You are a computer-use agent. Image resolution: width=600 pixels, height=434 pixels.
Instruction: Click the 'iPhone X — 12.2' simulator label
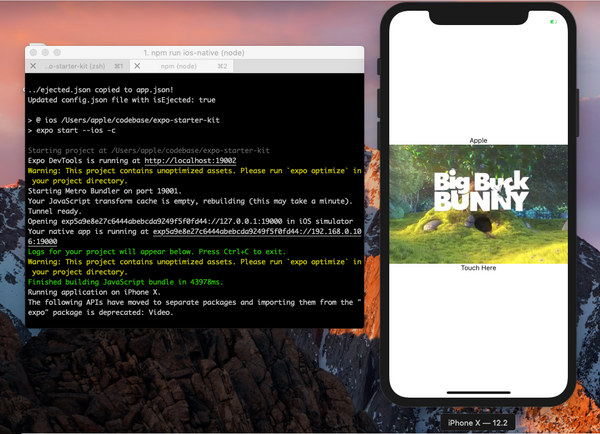[x=478, y=423]
